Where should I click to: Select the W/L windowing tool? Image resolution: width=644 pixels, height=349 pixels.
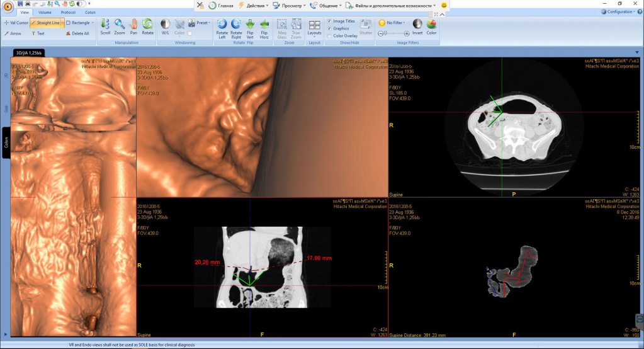coord(165,26)
